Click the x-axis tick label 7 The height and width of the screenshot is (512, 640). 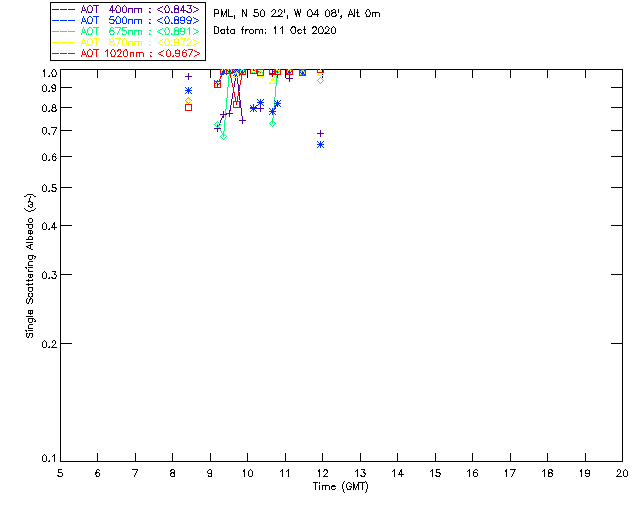(135, 473)
